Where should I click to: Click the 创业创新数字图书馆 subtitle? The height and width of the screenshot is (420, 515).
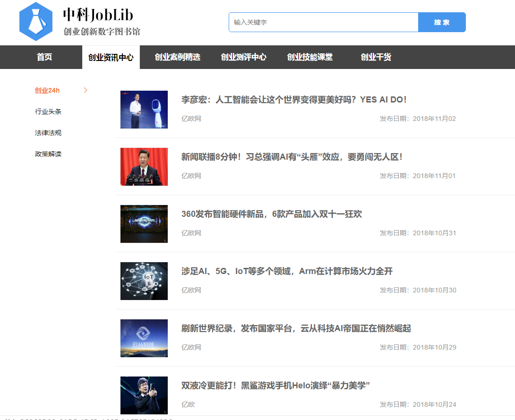102,32
